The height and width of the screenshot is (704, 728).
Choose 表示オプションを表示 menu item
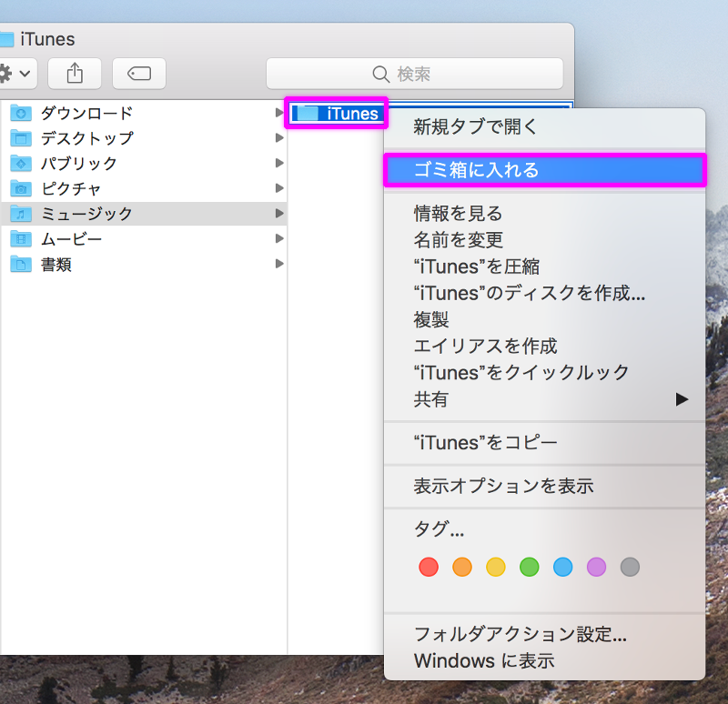[x=544, y=486]
